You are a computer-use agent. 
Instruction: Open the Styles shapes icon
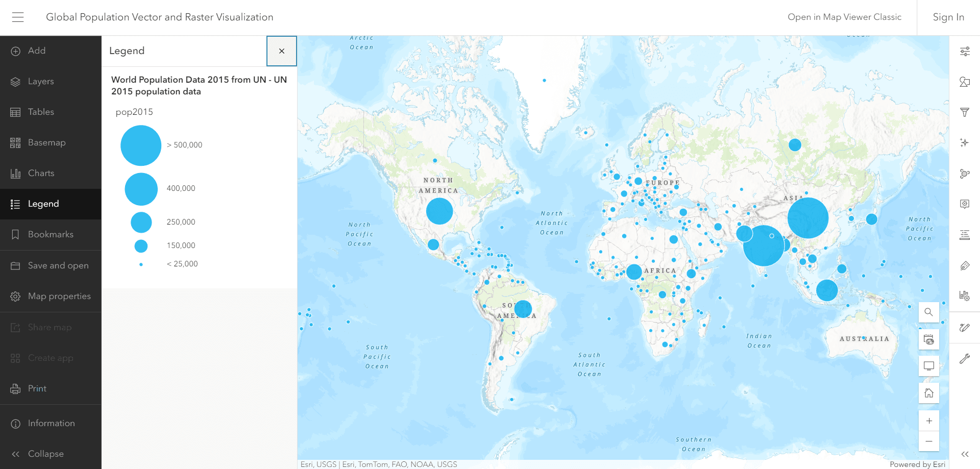tap(964, 82)
